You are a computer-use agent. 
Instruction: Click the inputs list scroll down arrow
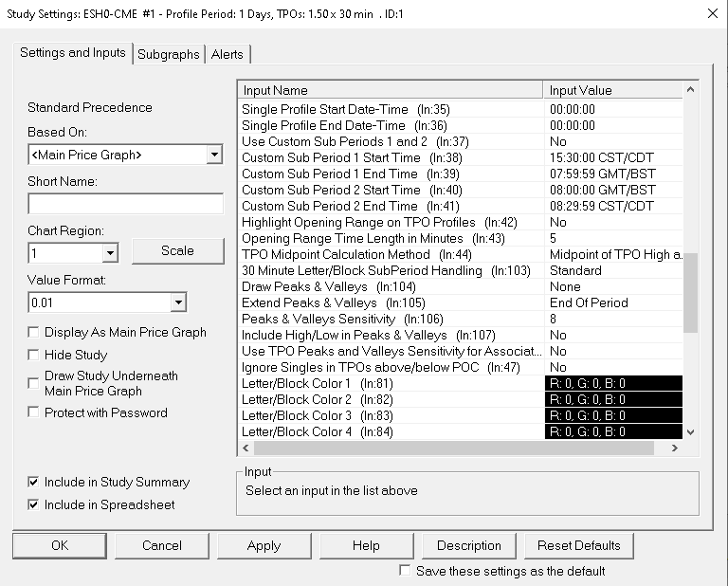pos(690,431)
